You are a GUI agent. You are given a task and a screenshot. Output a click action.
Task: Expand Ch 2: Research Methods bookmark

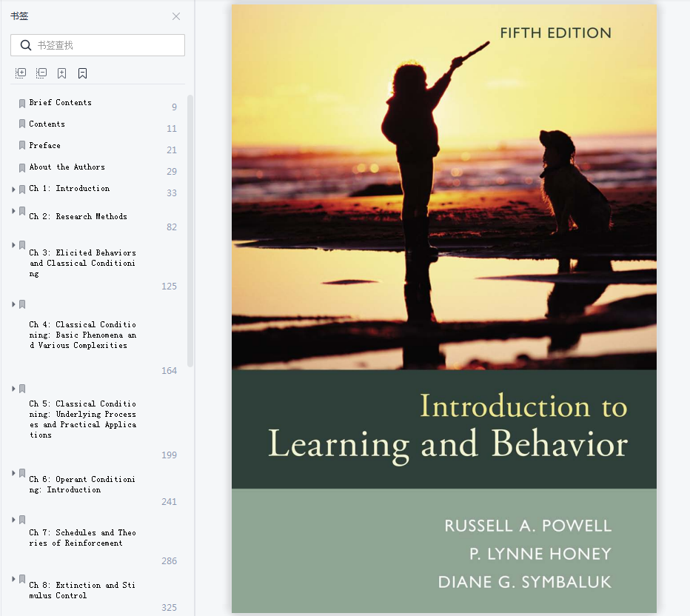tap(13, 211)
